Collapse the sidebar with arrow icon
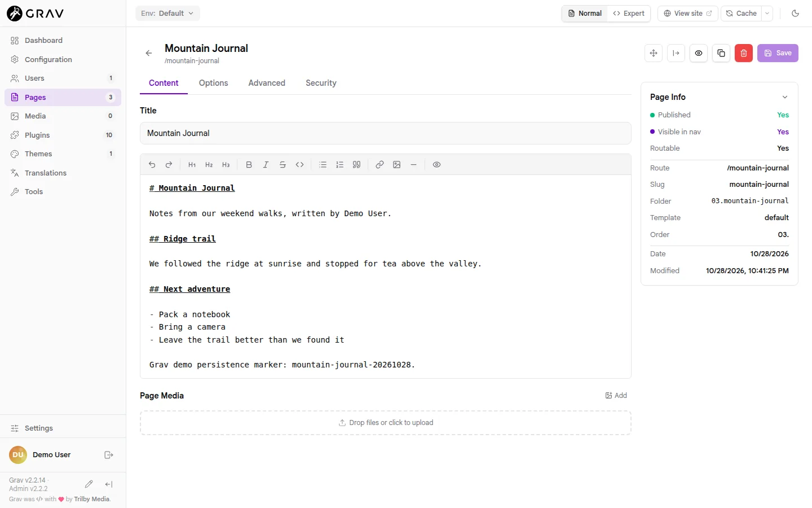This screenshot has width=812, height=508. tap(109, 484)
